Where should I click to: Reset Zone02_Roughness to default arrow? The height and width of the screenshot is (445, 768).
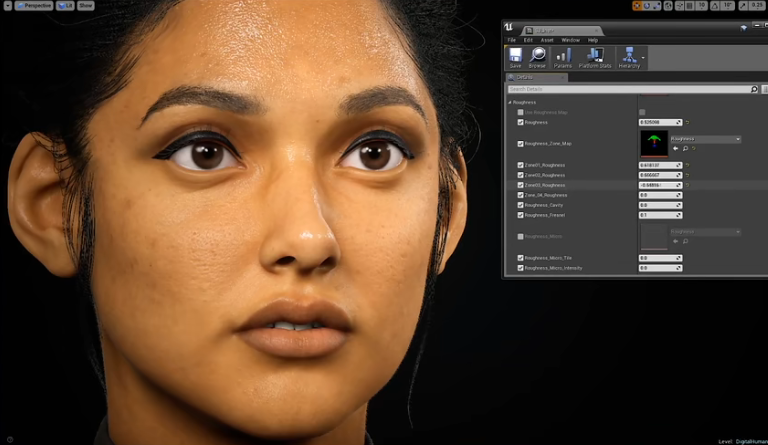(x=687, y=175)
